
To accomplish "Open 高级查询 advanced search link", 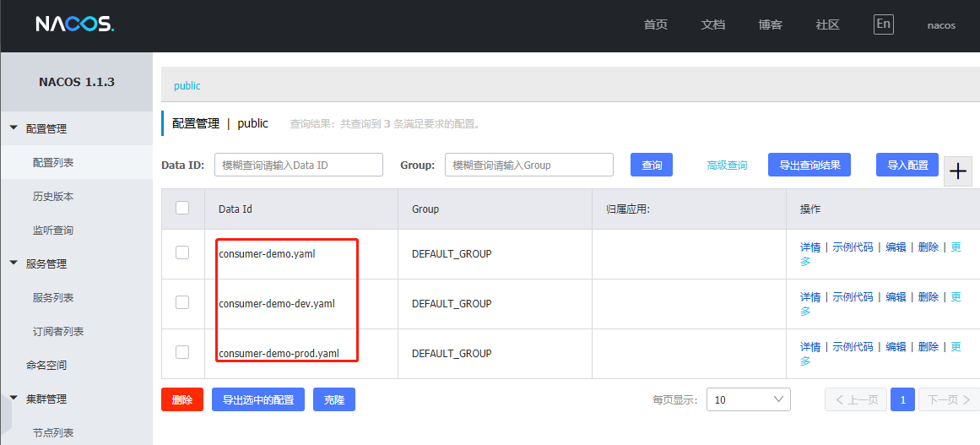I will [727, 166].
